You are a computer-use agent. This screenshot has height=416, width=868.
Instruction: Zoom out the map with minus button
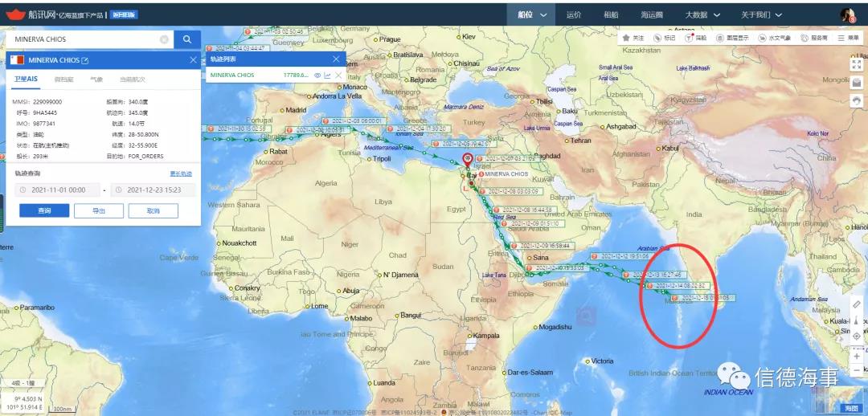coord(857,371)
